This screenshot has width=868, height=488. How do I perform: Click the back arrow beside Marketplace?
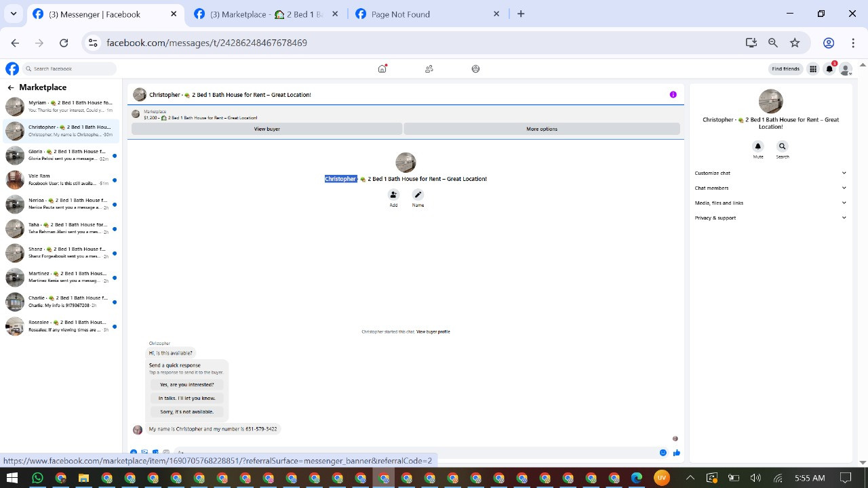click(11, 87)
